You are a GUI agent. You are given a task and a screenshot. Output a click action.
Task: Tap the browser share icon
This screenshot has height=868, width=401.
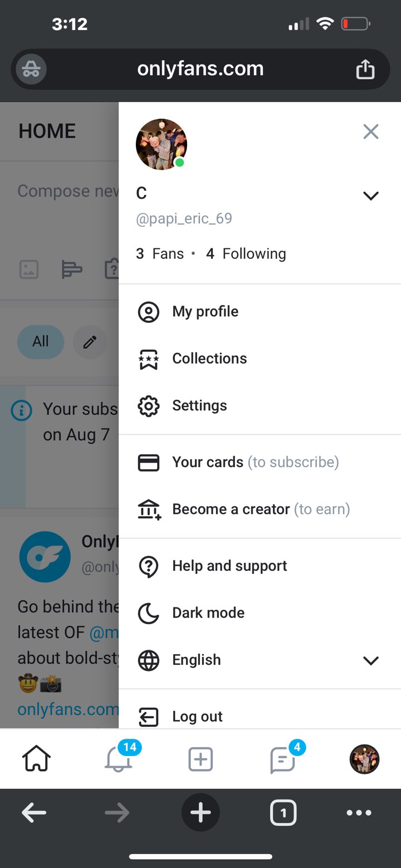(365, 70)
